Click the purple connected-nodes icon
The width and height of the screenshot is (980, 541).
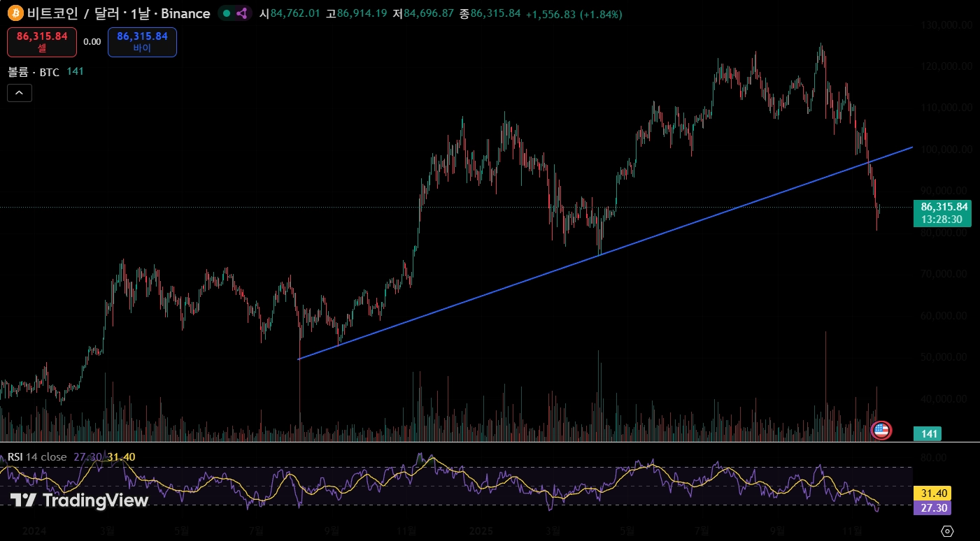pyautogui.click(x=242, y=13)
